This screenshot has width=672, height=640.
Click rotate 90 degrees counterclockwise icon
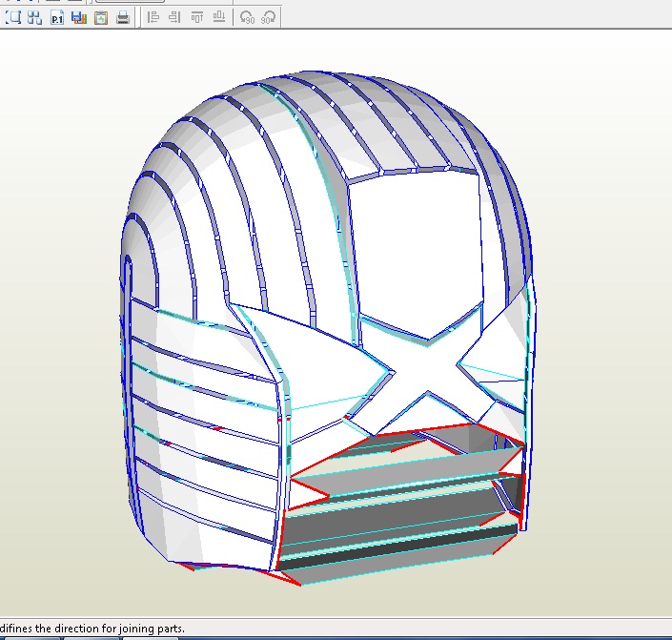tap(247, 17)
